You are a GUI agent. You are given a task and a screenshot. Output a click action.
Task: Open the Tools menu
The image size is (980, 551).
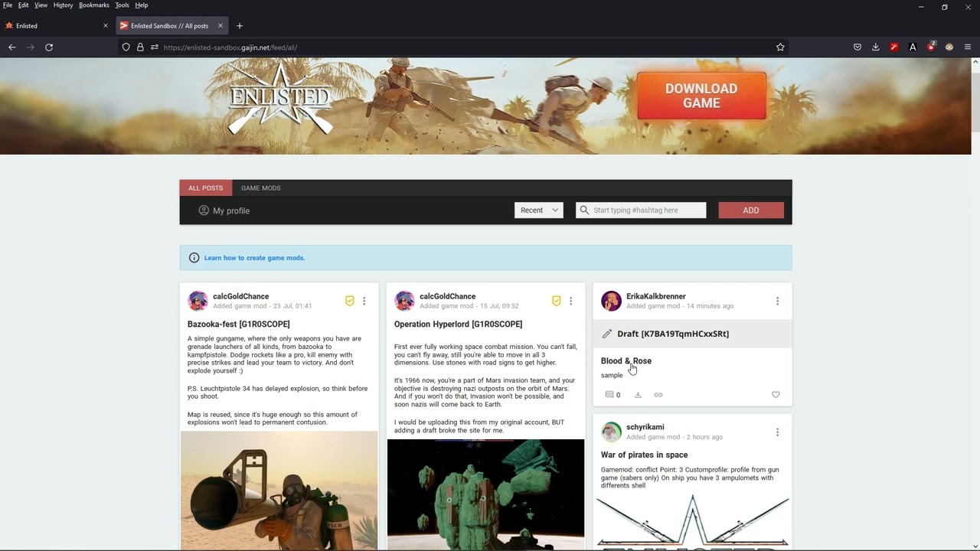pyautogui.click(x=122, y=5)
